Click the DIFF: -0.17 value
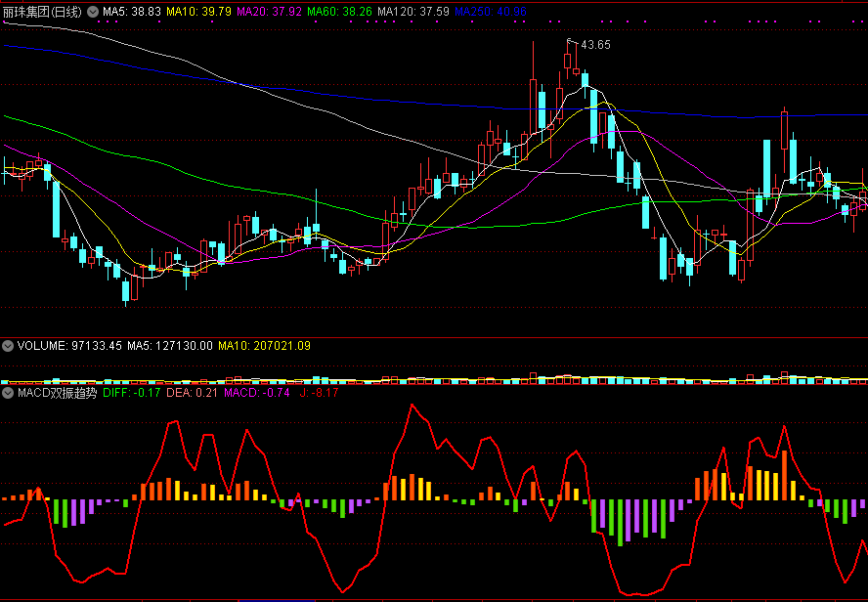The height and width of the screenshot is (602, 868). point(132,394)
